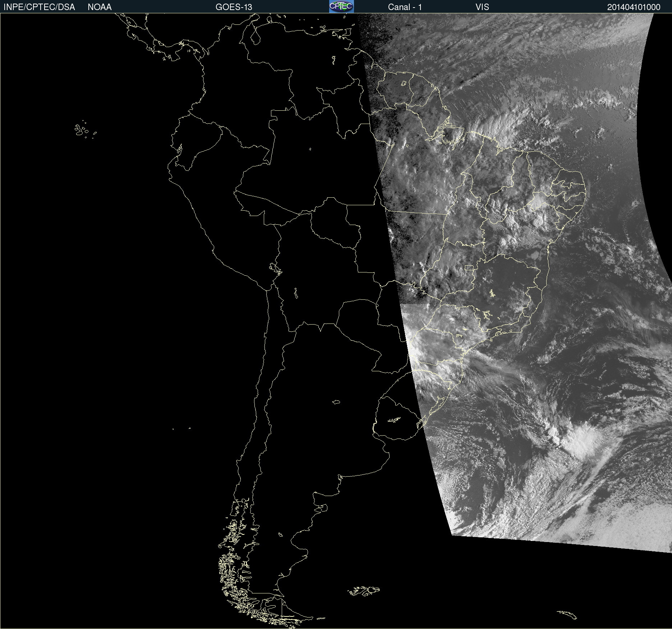Click the 201404101000 timestamp
The image size is (672, 629).
tap(634, 7)
